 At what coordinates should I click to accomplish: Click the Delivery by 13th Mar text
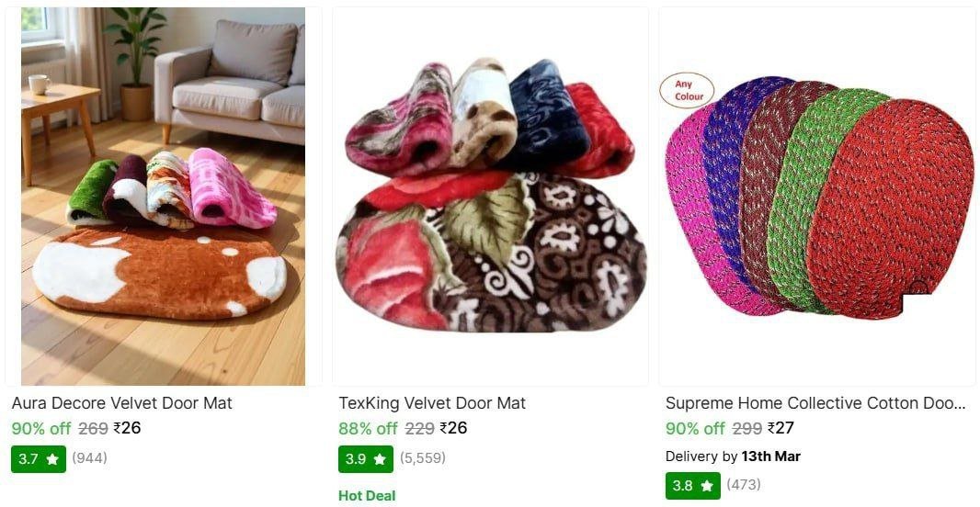733,456
